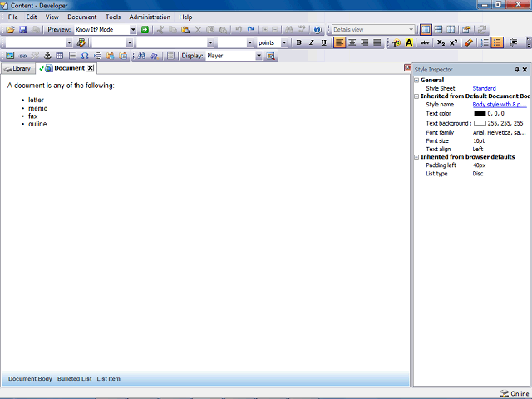Click the list item text 'memo'
The image size is (532, 399).
pos(38,108)
